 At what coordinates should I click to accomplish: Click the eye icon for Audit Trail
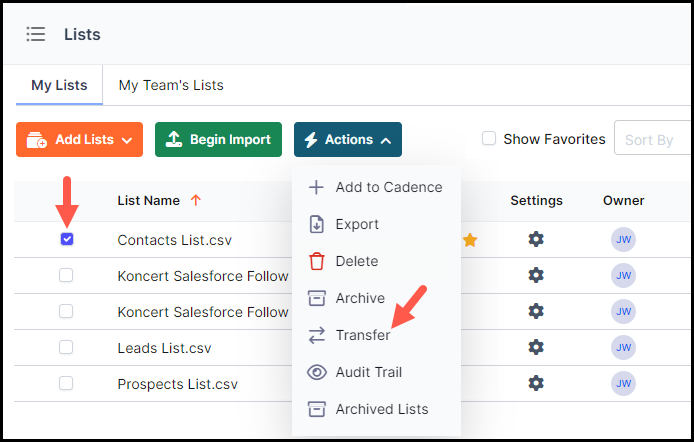click(x=316, y=372)
